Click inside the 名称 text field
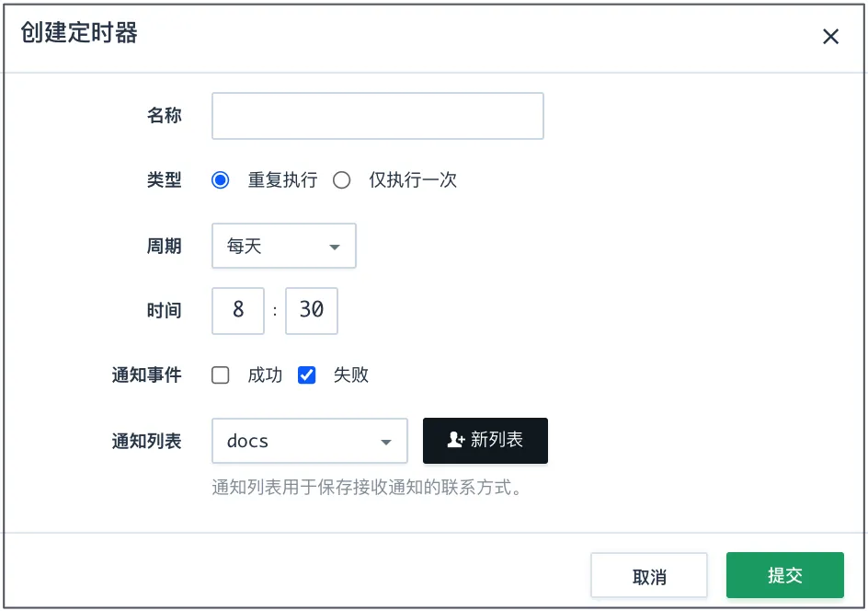The width and height of the screenshot is (868, 611). 377,115
